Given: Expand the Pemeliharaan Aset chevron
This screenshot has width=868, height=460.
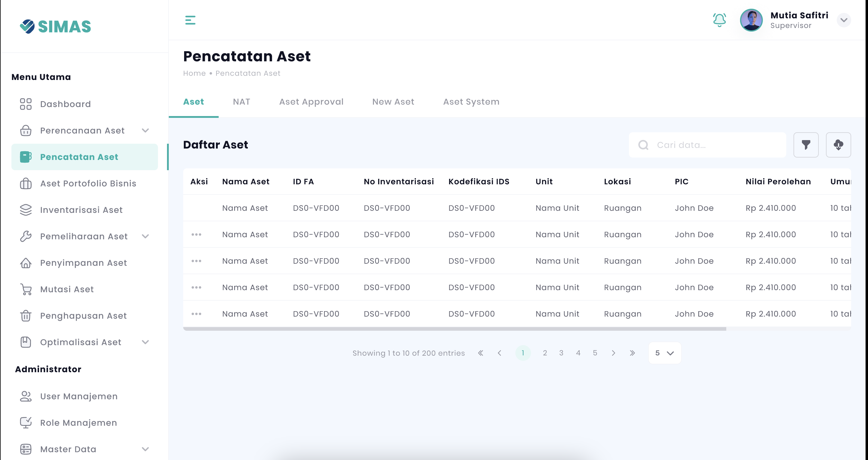Looking at the screenshot, I should pos(145,236).
